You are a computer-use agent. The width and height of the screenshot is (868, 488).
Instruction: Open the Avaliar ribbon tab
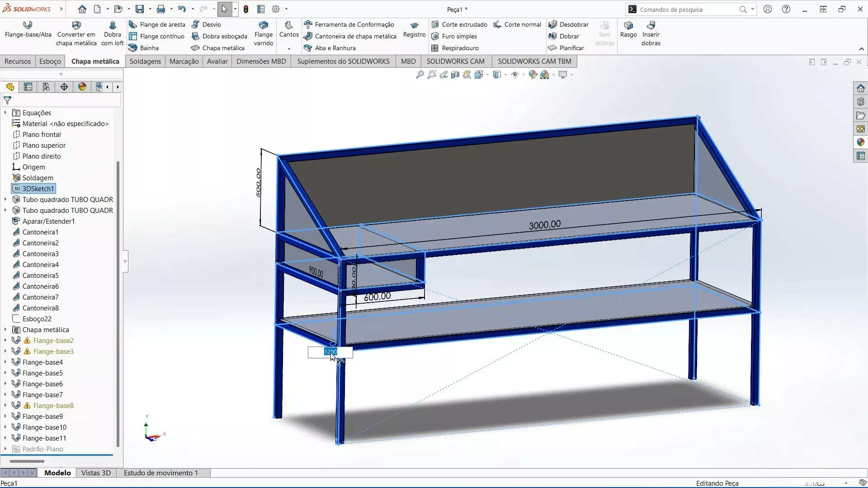tap(217, 61)
